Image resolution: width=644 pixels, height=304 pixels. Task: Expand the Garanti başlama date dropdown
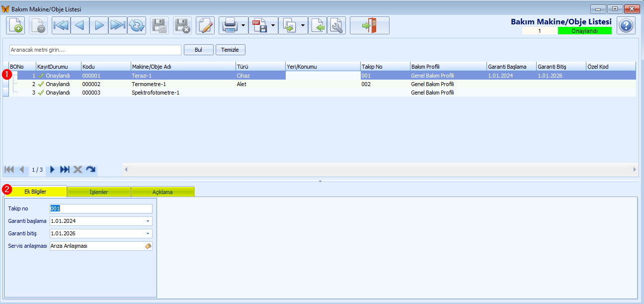coord(148,221)
